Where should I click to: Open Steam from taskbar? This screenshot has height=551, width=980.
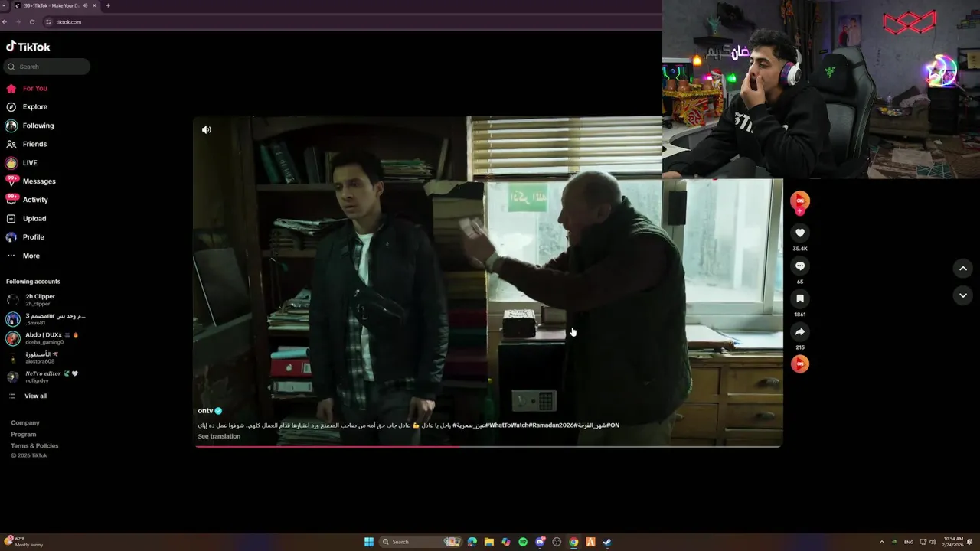[607, 542]
